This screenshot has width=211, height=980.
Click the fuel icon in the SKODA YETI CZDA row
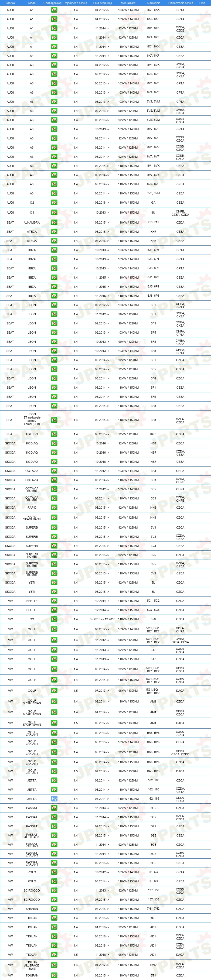point(54,592)
